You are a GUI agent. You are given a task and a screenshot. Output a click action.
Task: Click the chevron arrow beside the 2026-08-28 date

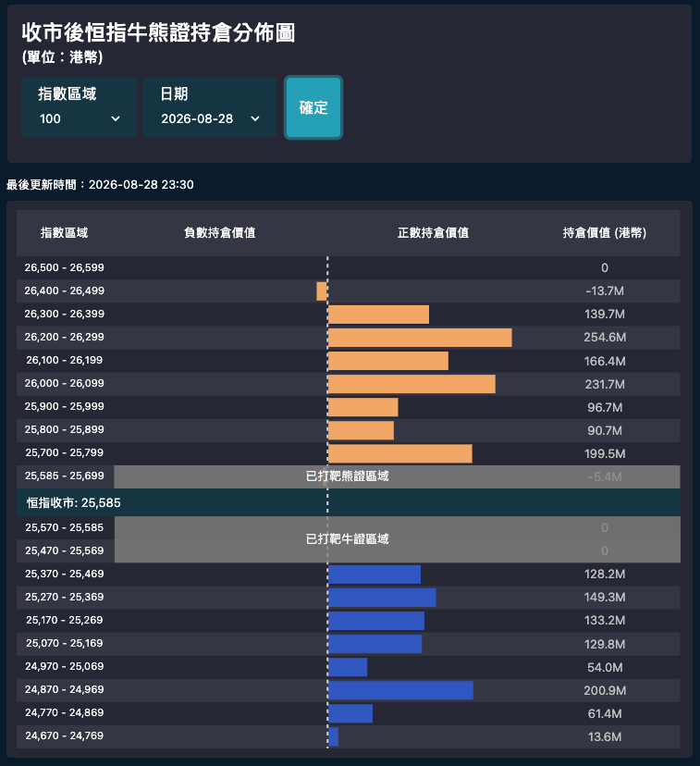pos(255,118)
